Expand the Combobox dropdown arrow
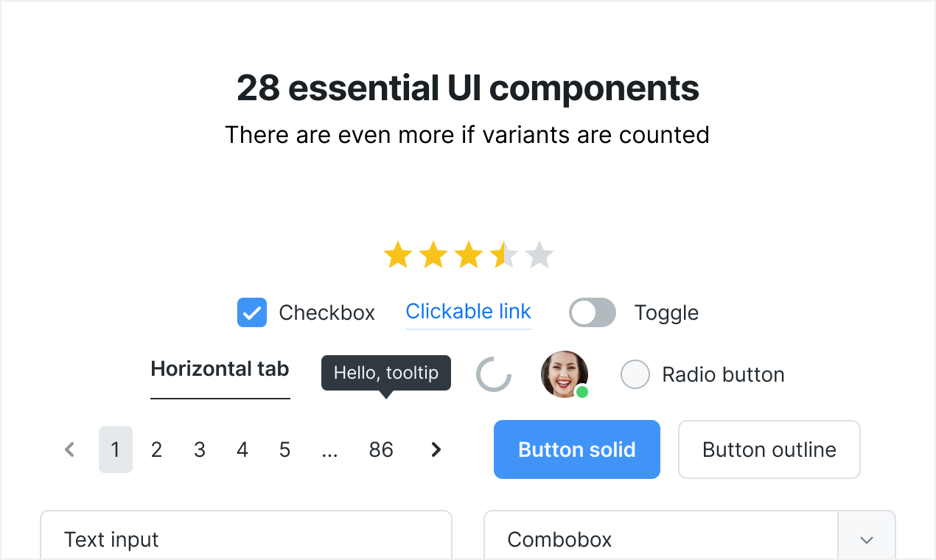 867,539
